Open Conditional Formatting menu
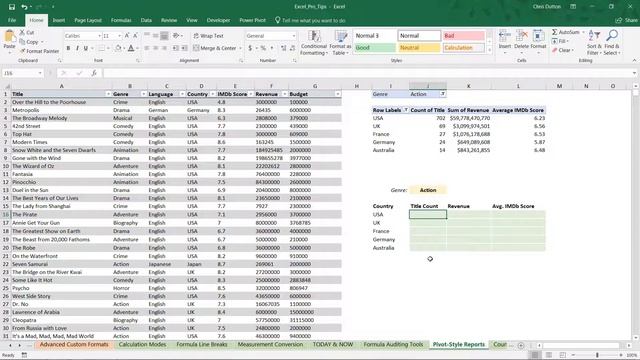 click(313, 43)
